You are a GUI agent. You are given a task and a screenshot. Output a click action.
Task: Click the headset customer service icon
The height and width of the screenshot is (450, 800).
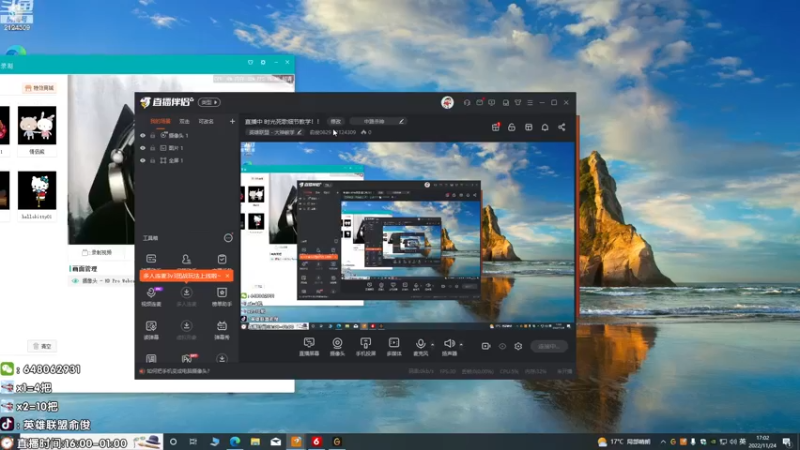(467, 103)
